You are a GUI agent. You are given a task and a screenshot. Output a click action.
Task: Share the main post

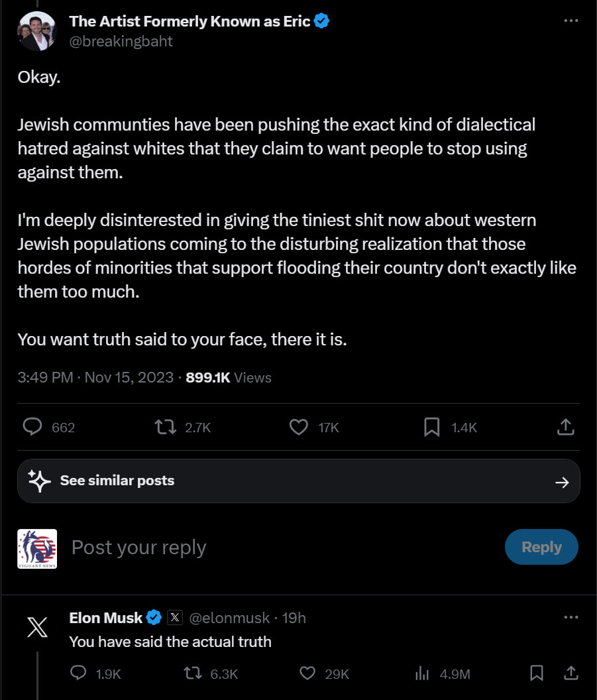565,428
